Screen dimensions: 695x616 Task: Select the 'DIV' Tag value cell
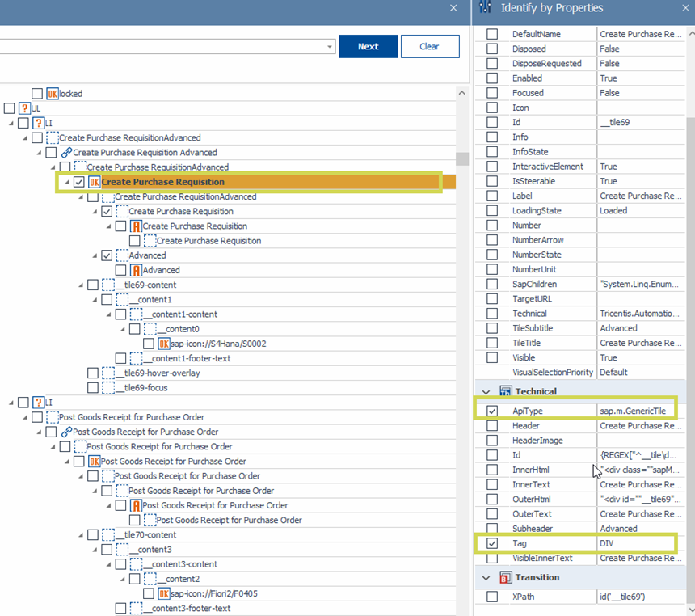[x=641, y=543]
